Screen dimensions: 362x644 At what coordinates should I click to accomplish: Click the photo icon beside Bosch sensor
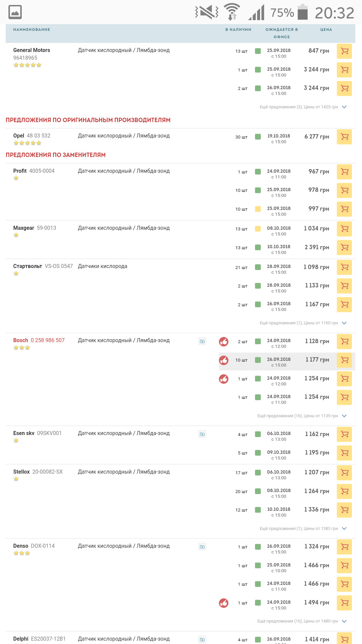coord(202,341)
